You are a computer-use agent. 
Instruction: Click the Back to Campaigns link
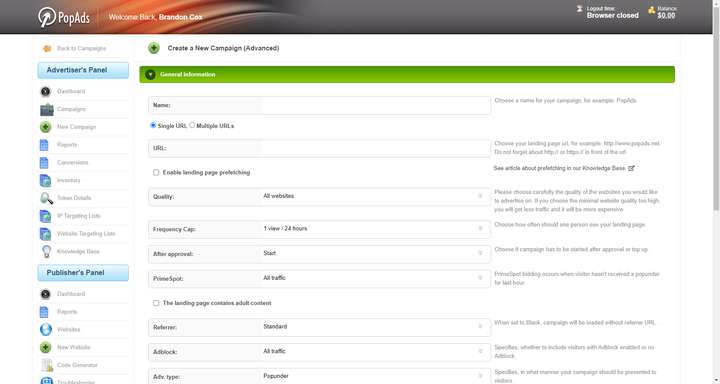pyautogui.click(x=81, y=48)
